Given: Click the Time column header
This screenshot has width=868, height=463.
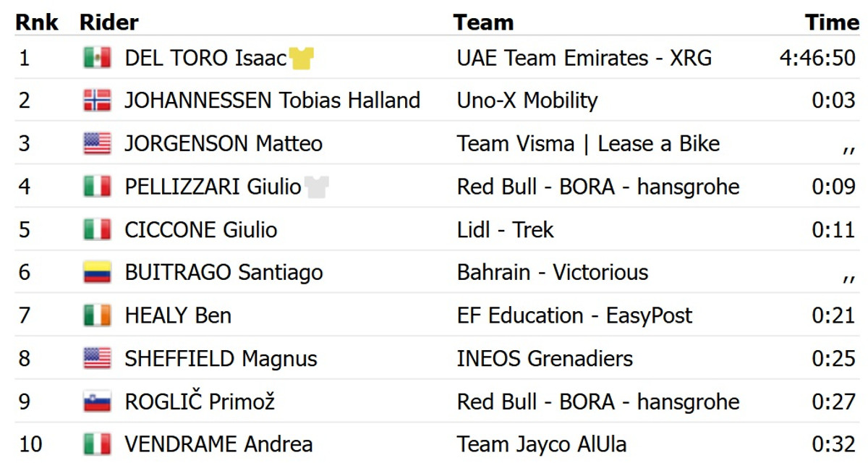Looking at the screenshot, I should 832,22.
